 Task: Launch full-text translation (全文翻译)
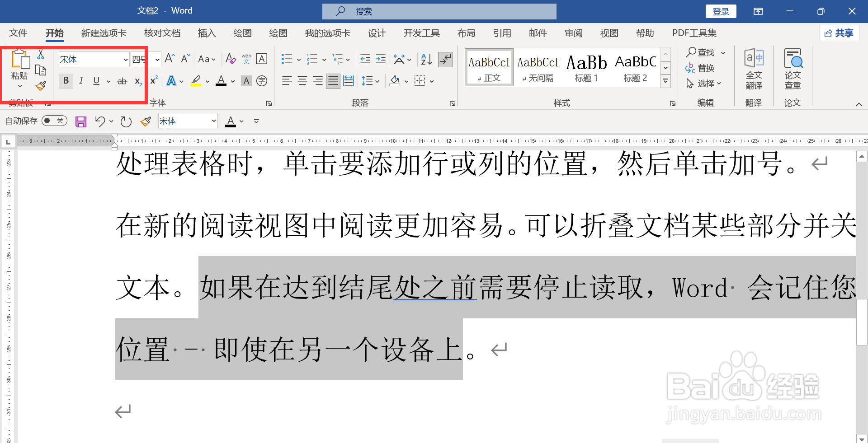[x=754, y=69]
